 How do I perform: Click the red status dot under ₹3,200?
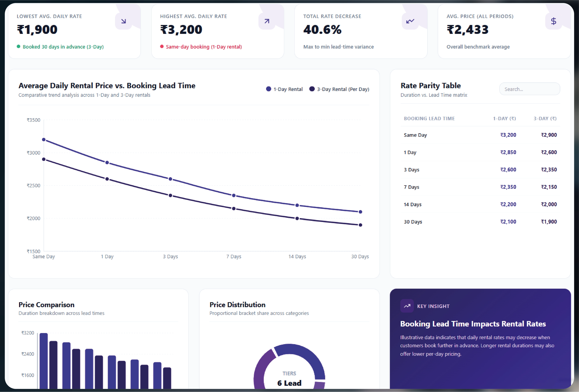162,46
